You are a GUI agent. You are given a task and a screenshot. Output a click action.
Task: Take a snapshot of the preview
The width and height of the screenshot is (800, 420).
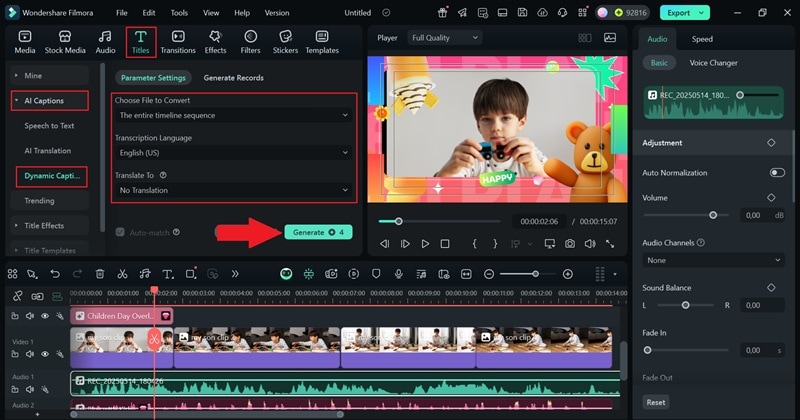(569, 244)
